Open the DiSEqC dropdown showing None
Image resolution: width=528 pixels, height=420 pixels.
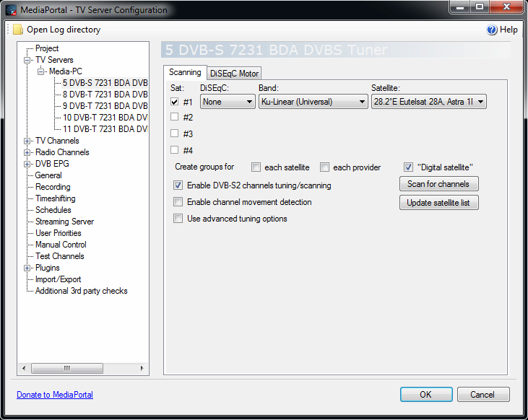[228, 102]
